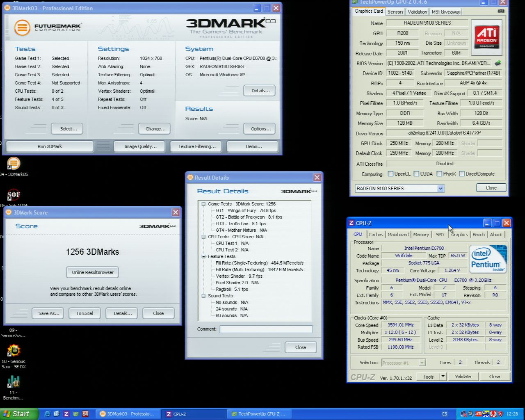
Task: Export the score with To Excel
Action: point(84,313)
